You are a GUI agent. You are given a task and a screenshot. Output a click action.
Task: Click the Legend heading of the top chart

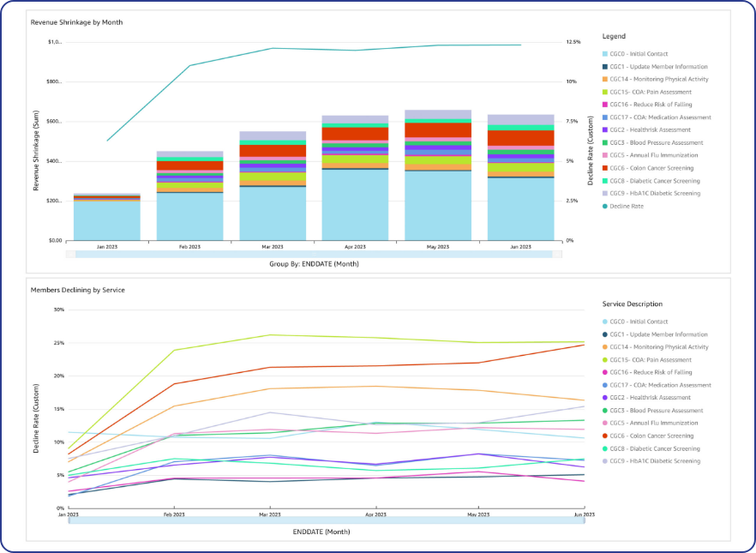(x=614, y=36)
